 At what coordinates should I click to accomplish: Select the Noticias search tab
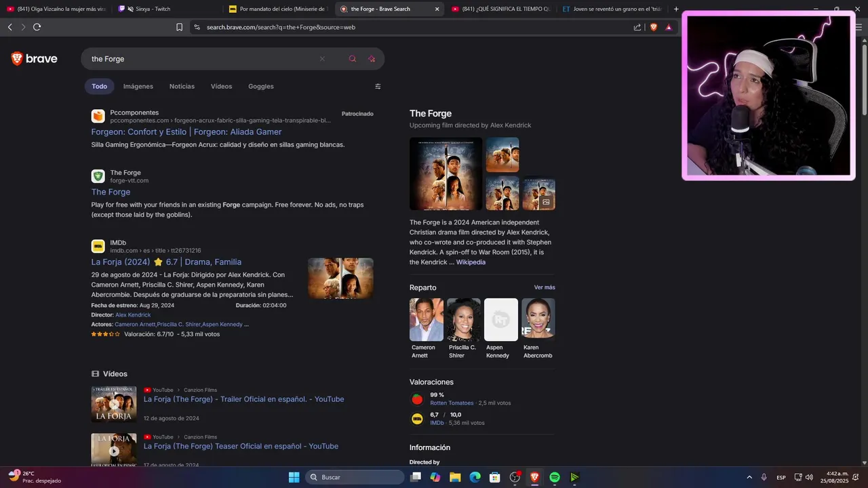click(x=182, y=86)
